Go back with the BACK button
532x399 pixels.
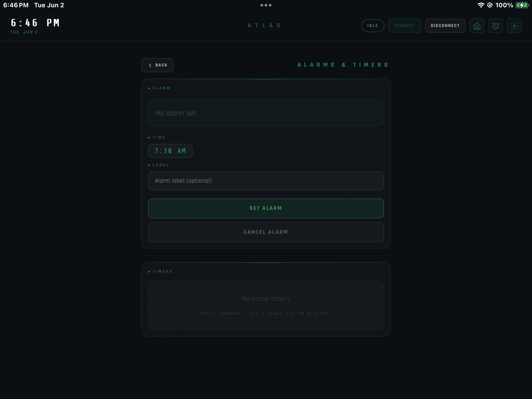pos(157,65)
